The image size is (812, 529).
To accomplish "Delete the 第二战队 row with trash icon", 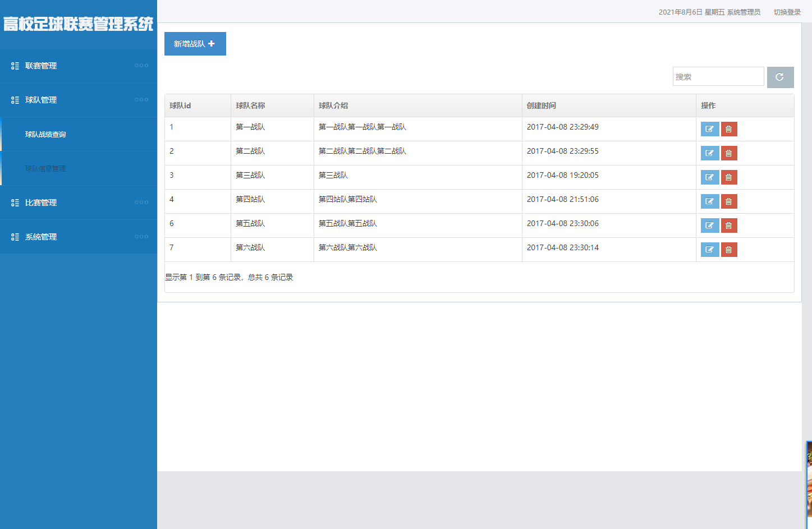I will (x=728, y=153).
